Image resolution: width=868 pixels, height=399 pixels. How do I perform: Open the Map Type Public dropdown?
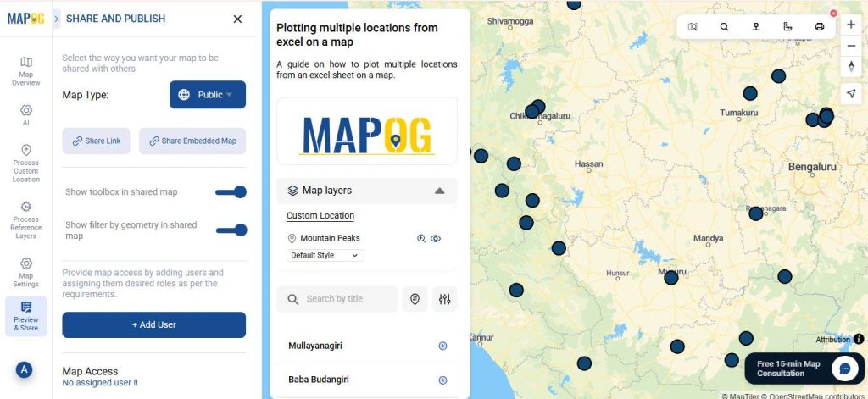208,95
